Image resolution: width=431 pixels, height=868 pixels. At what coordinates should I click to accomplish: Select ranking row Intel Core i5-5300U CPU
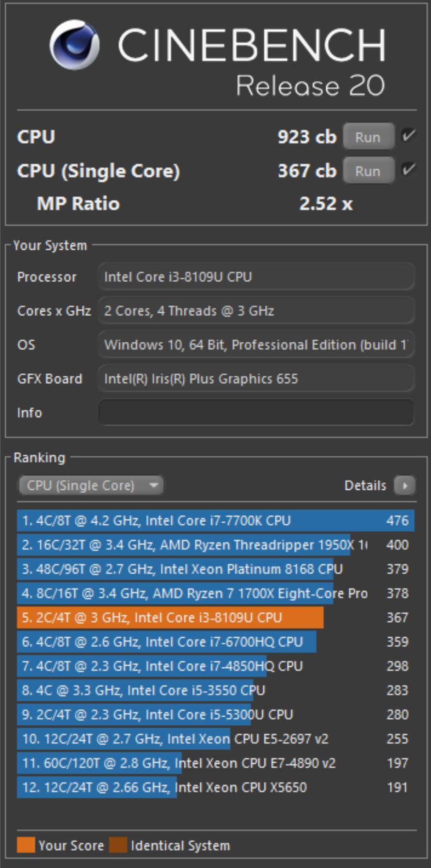tap(216, 715)
